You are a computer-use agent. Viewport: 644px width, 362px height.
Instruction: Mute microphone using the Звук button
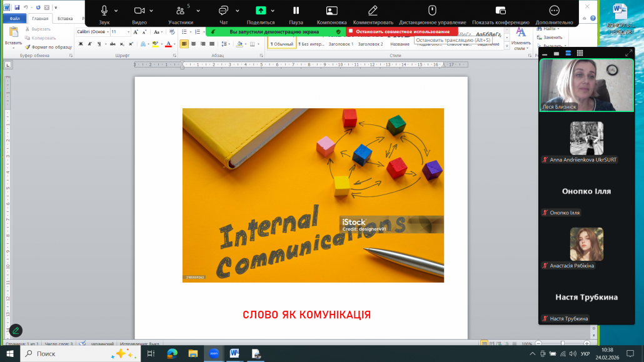point(104,11)
